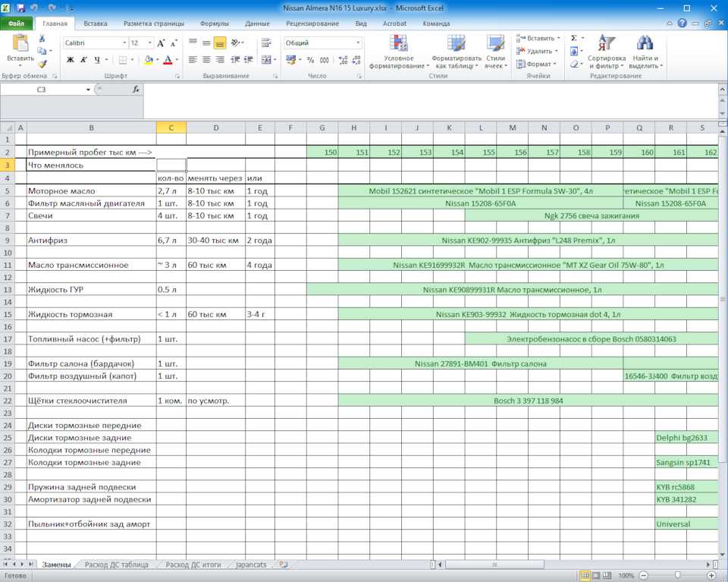Screen dimensions: 728x582
Task: Click the Cut scissors icon
Action: [42, 39]
